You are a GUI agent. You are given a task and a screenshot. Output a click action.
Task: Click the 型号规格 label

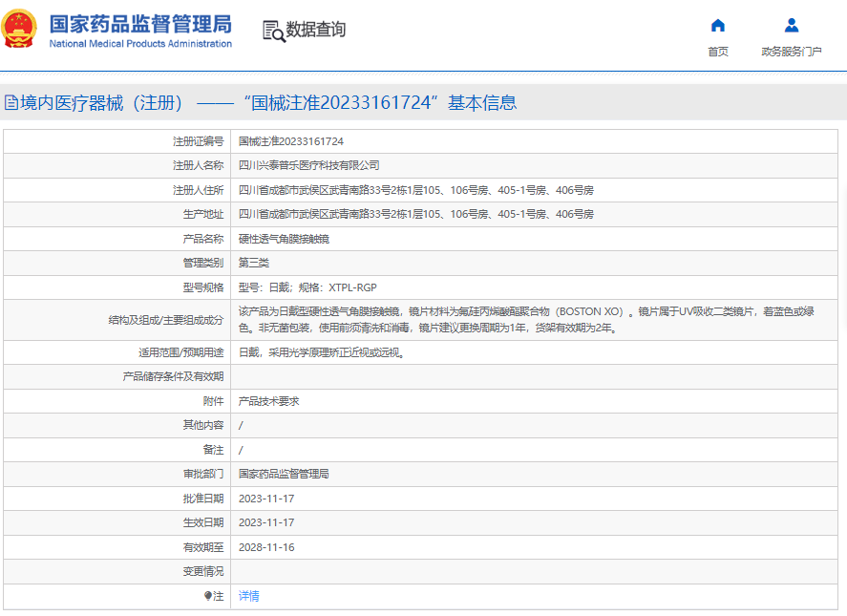click(x=203, y=287)
